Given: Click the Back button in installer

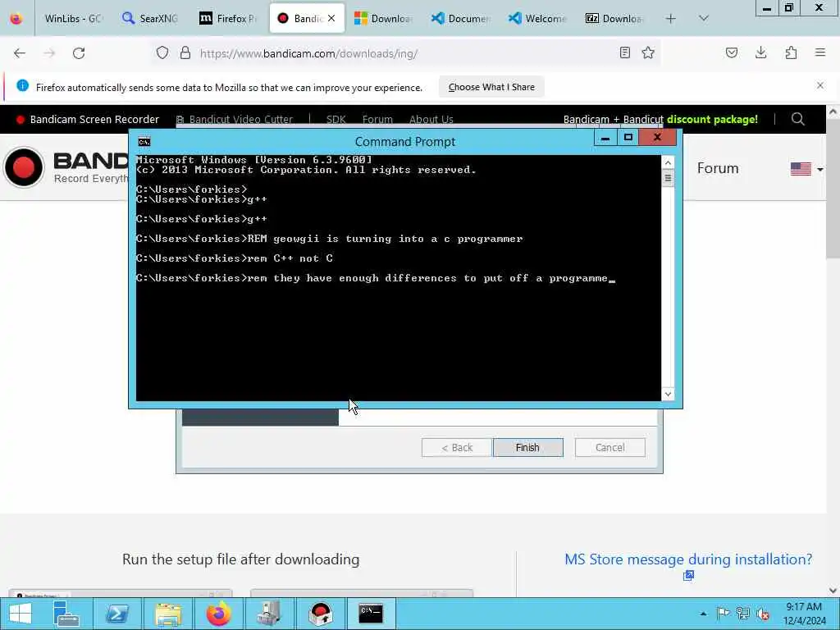Looking at the screenshot, I should click(456, 447).
